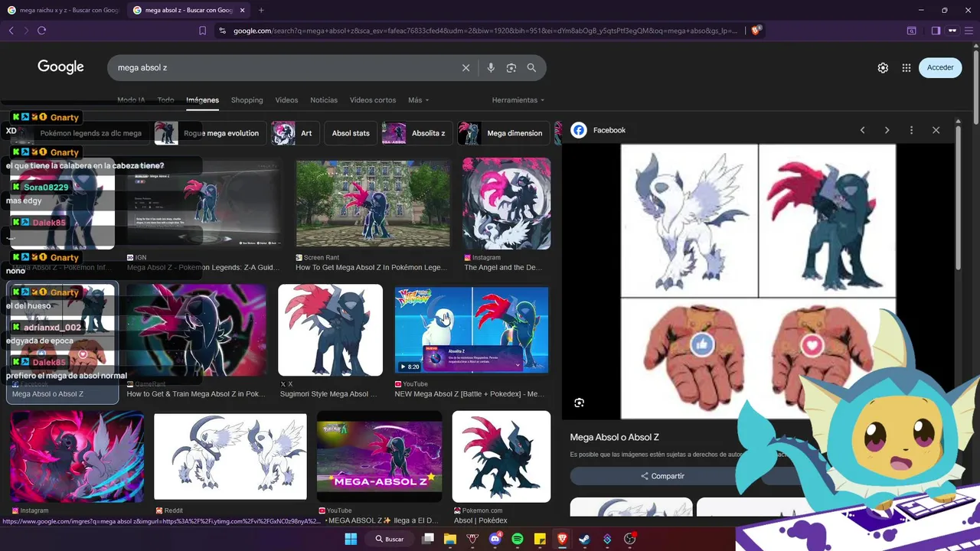Image resolution: width=980 pixels, height=551 pixels.
Task: Open File Explorer from the taskbar
Action: (450, 539)
